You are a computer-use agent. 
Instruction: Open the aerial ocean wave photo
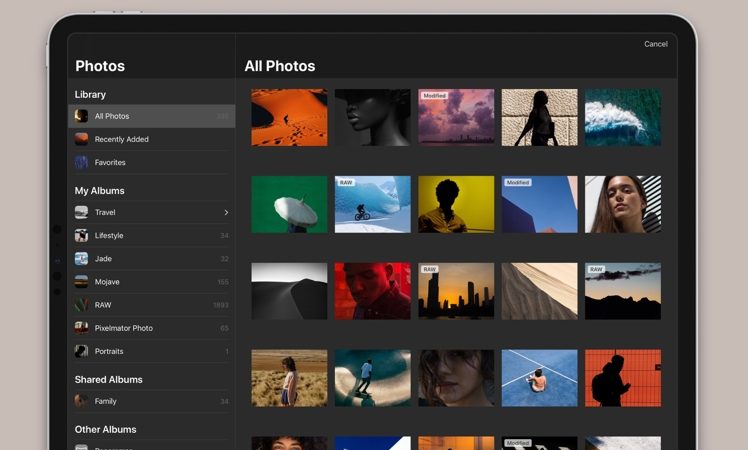[x=622, y=117]
